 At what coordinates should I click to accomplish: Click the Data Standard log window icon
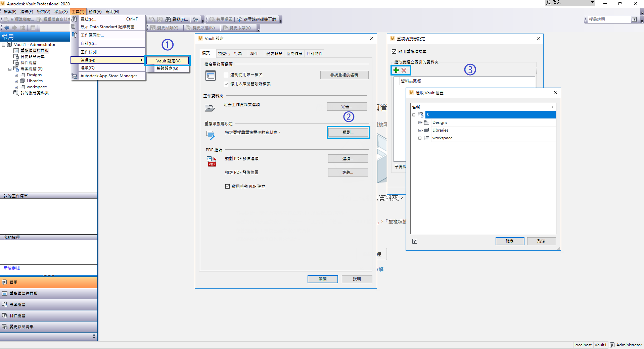(x=74, y=27)
